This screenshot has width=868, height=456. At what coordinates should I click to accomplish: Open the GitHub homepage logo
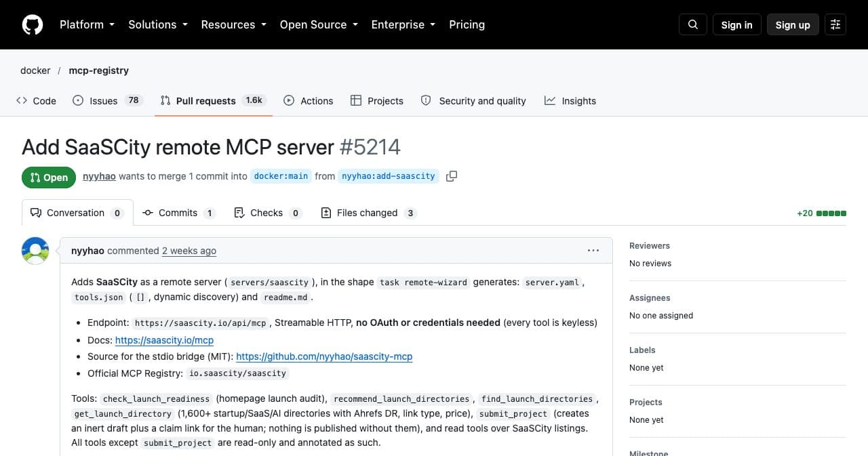pos(33,24)
